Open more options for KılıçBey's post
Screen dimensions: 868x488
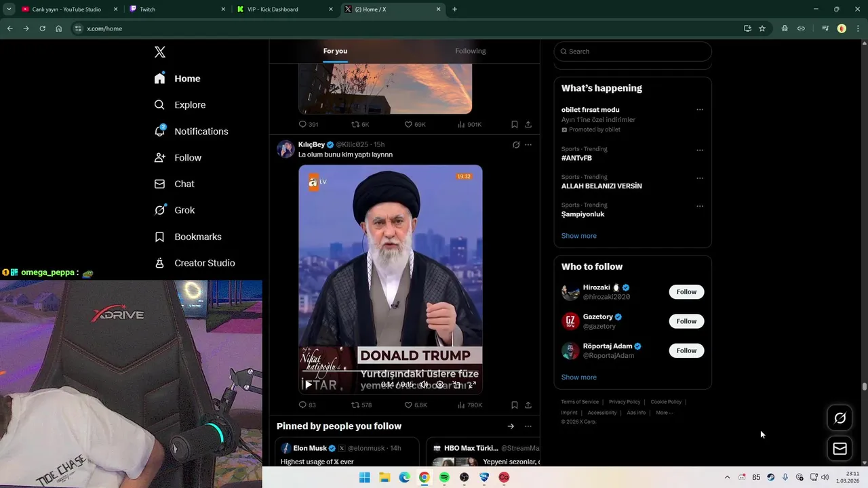coord(528,144)
